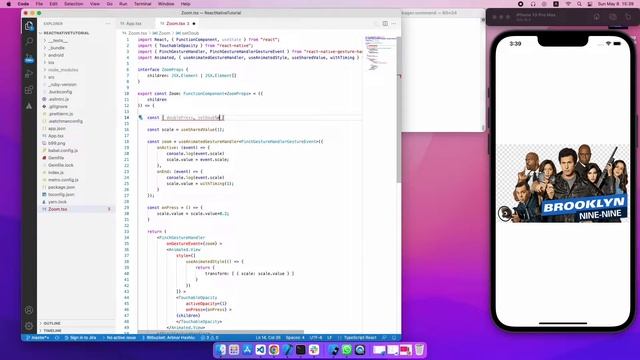Click Wi-Fi icon in macOS menu bar

[x=568, y=4]
